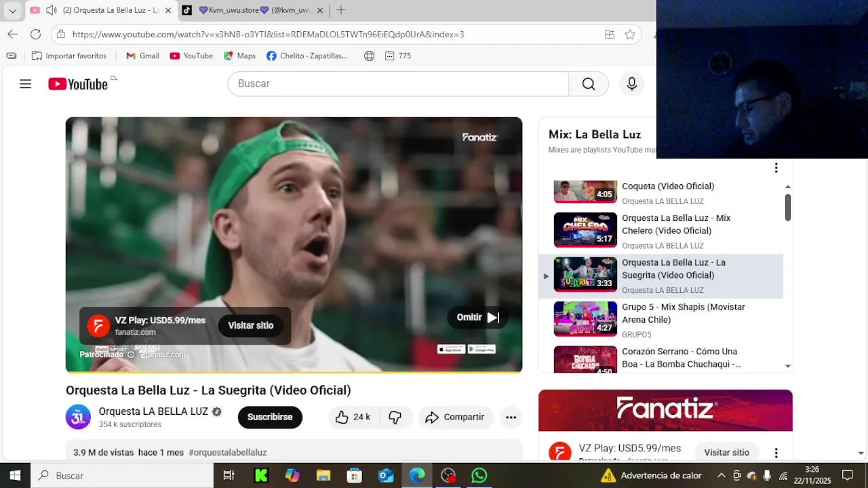
Task: Open Task View on the taskbar
Action: coord(229,476)
